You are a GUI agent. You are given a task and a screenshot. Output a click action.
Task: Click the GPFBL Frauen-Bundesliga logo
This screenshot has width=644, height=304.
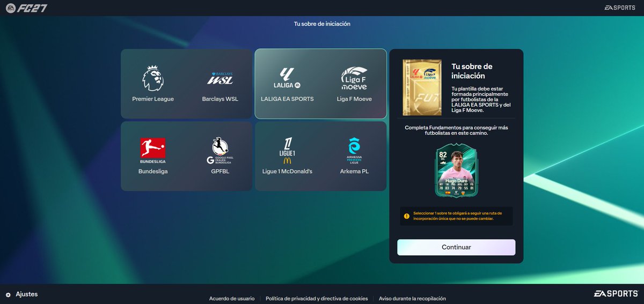click(x=220, y=151)
